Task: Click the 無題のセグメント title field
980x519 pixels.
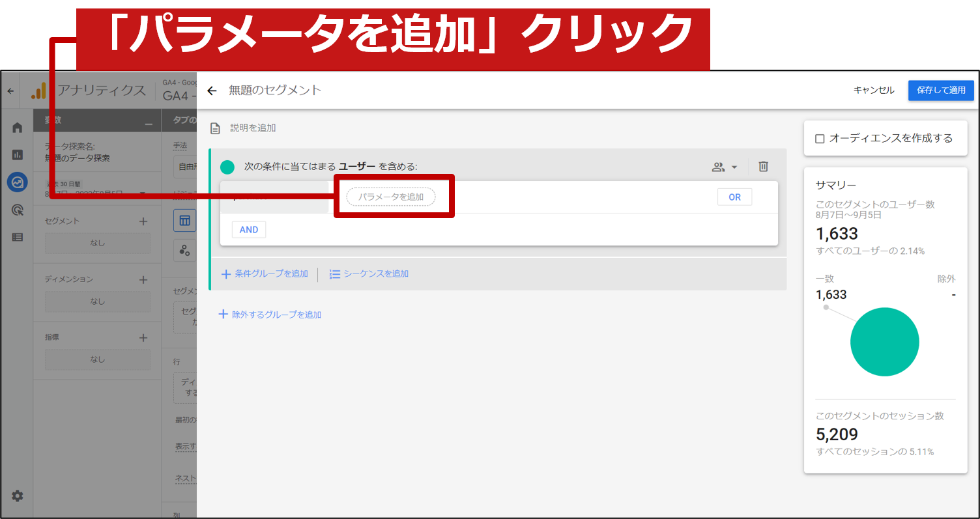Action: click(275, 91)
